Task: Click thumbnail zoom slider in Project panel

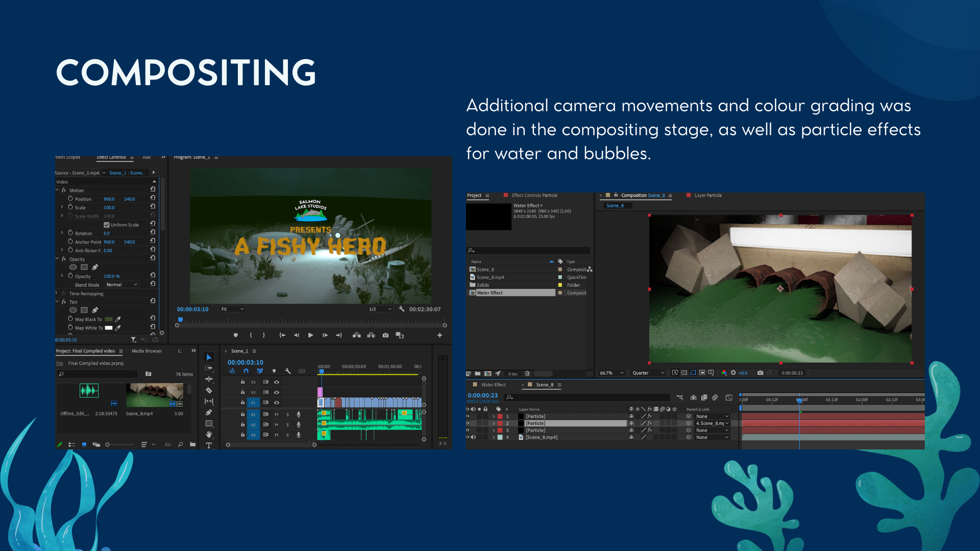Action: [120, 445]
